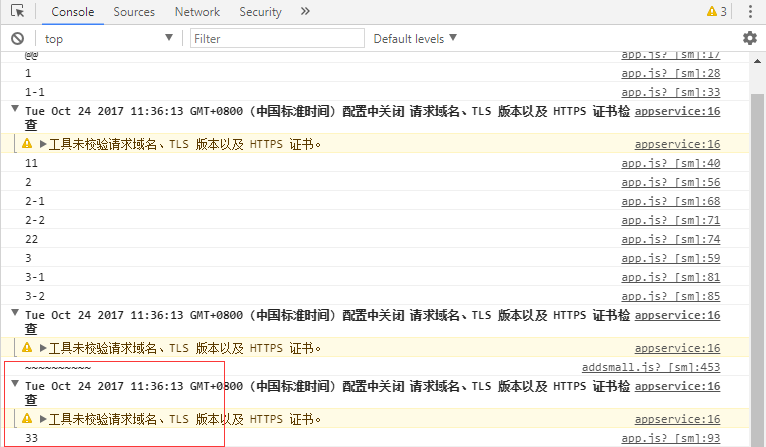
Task: Collapse the first timestamp log group
Action: tap(15, 111)
